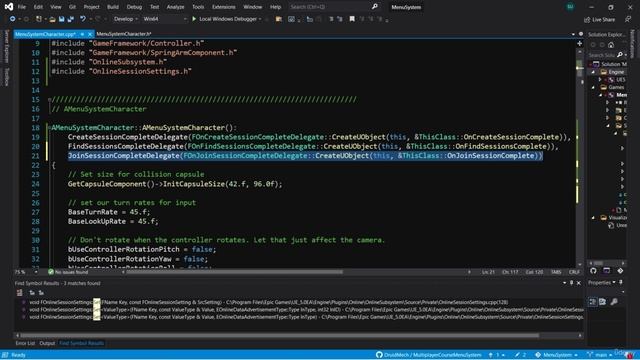Switch to the MenuSystemCharacter.h tab

124,34
